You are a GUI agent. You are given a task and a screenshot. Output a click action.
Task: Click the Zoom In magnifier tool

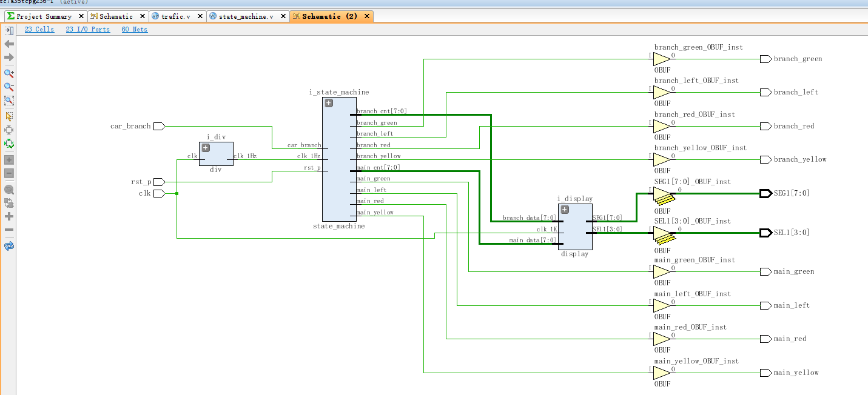coord(9,73)
